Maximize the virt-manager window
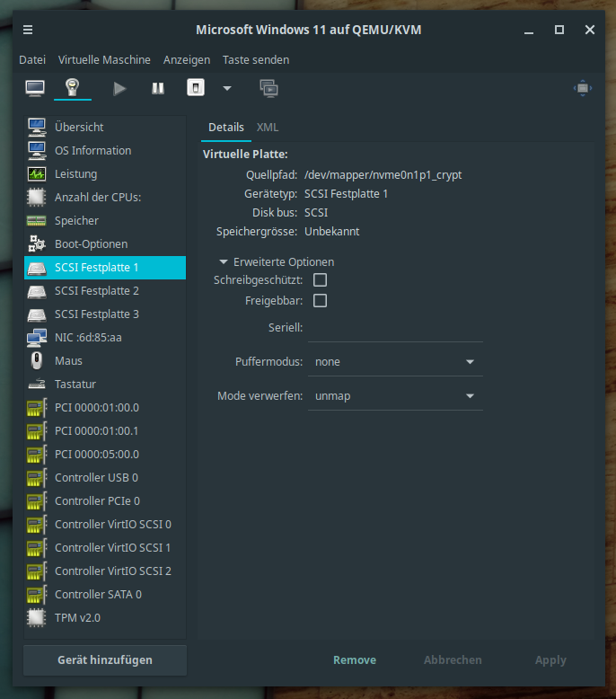 point(559,30)
